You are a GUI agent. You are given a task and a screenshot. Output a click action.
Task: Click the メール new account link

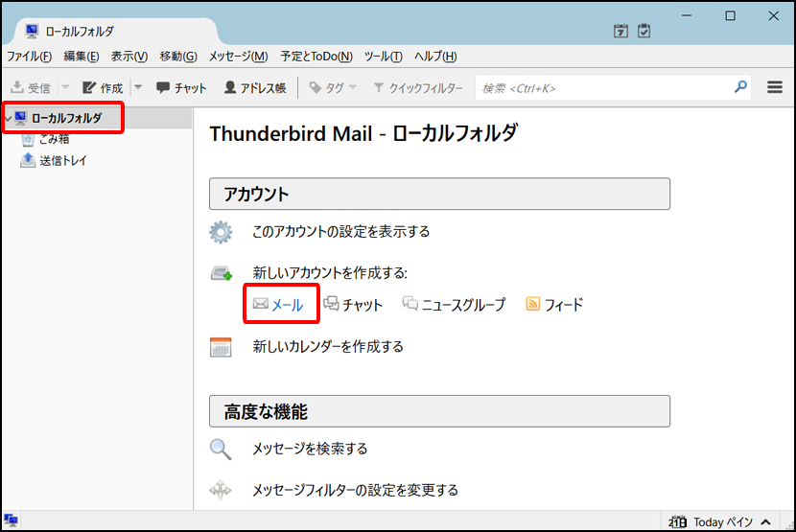click(278, 305)
